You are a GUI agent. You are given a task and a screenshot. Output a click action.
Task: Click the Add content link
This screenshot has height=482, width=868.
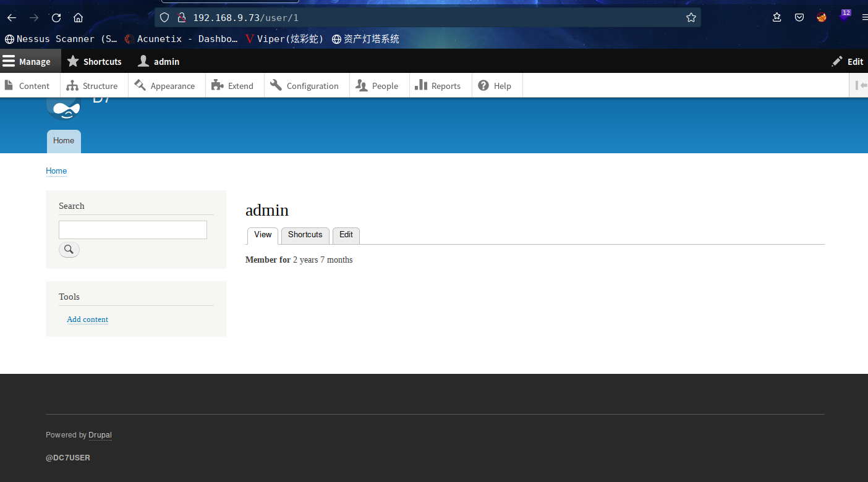[x=88, y=319]
